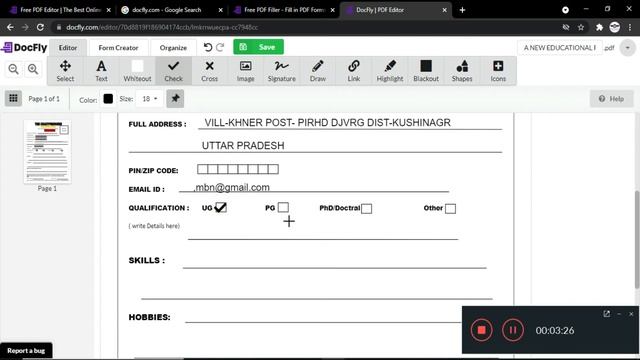The width and height of the screenshot is (640, 360).
Task: Open the Help button
Action: point(611,99)
